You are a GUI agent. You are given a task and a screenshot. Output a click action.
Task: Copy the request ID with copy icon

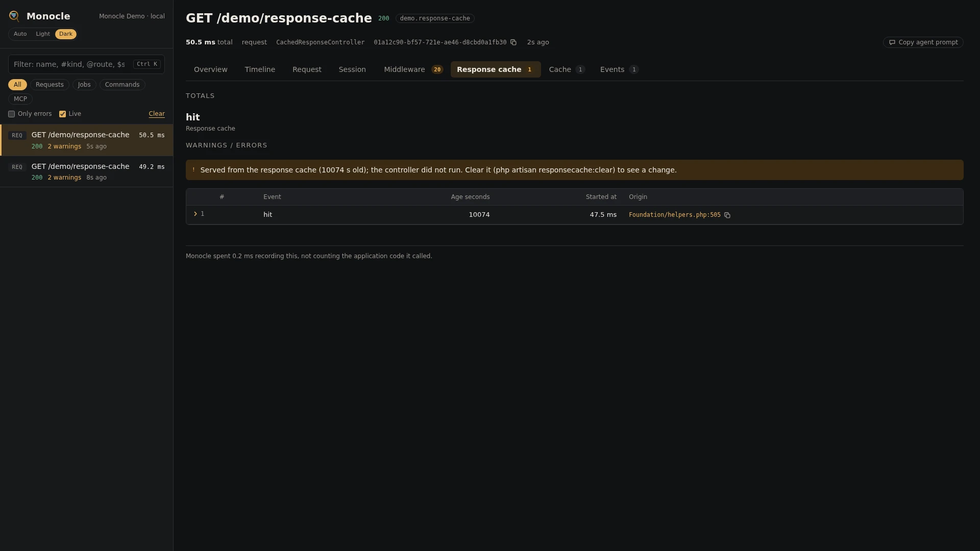513,42
